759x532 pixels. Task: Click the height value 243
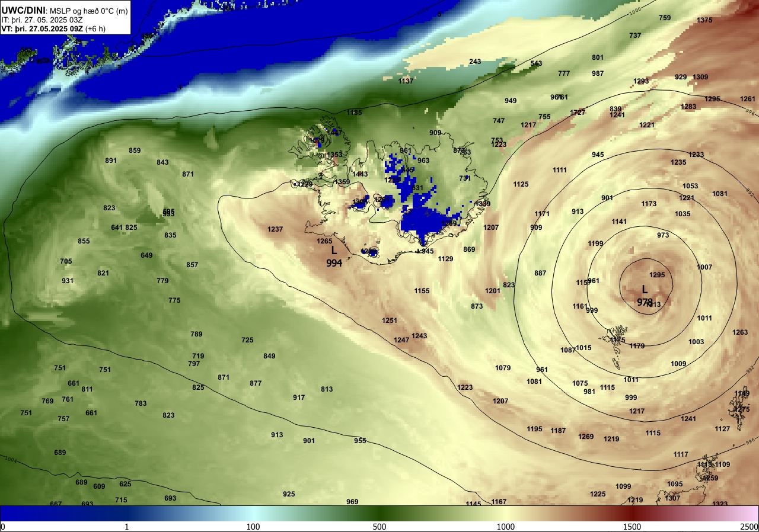[475, 62]
